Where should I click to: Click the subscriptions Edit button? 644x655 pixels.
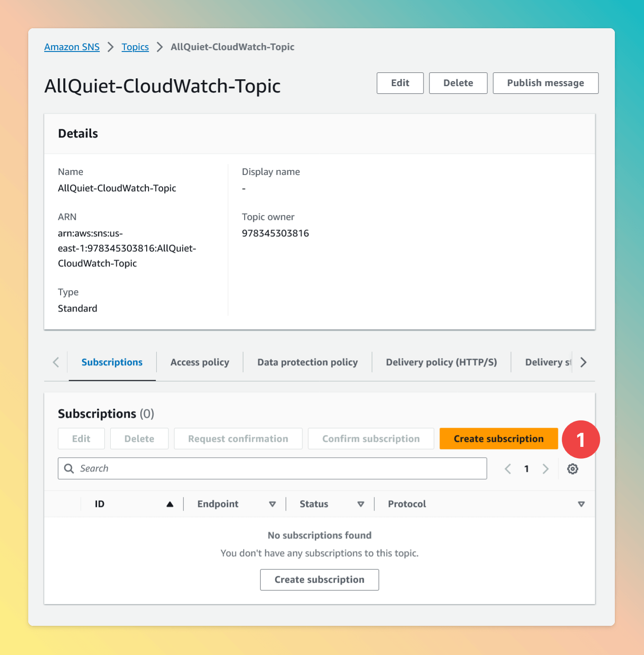coord(81,439)
